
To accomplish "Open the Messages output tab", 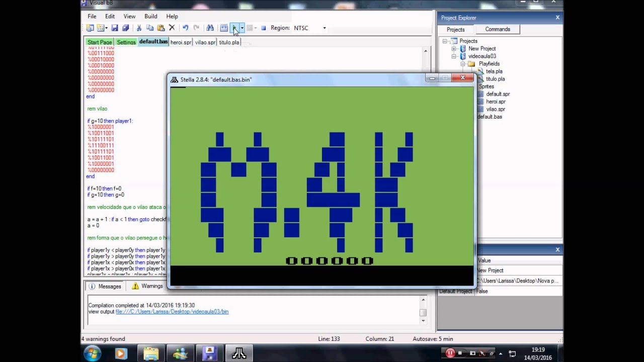I will (x=105, y=286).
